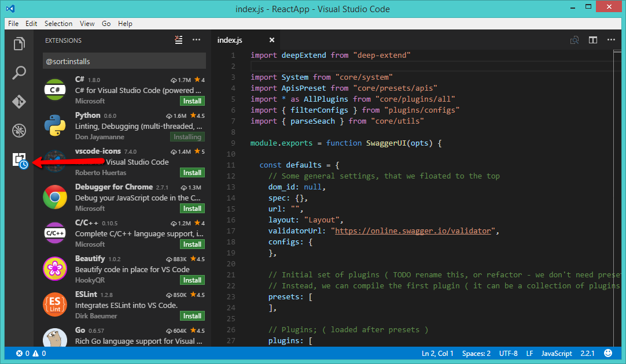Viewport: 626px width, 364px height.
Task: Select the C# extension icon
Action: (x=55, y=90)
